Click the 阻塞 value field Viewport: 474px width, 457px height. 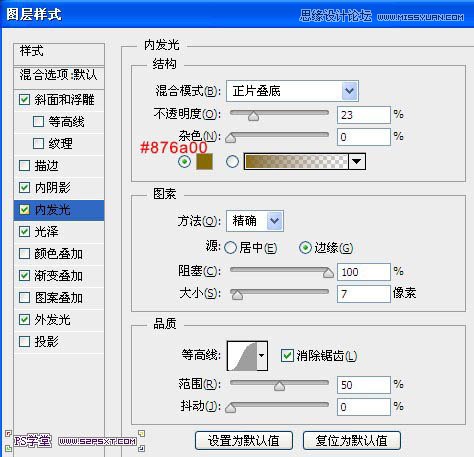[364, 272]
